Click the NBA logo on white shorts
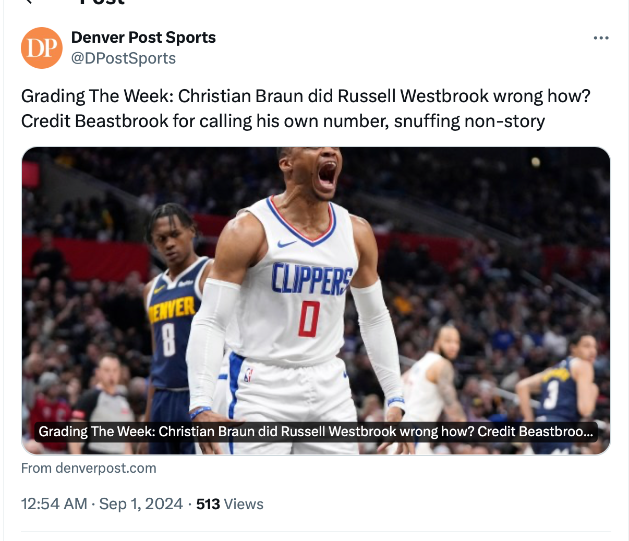 point(247,376)
